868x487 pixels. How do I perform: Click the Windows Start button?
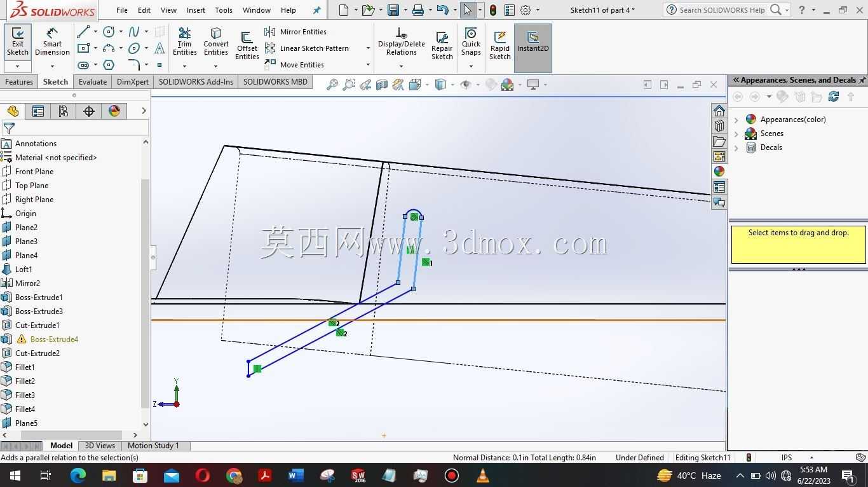[x=15, y=476]
